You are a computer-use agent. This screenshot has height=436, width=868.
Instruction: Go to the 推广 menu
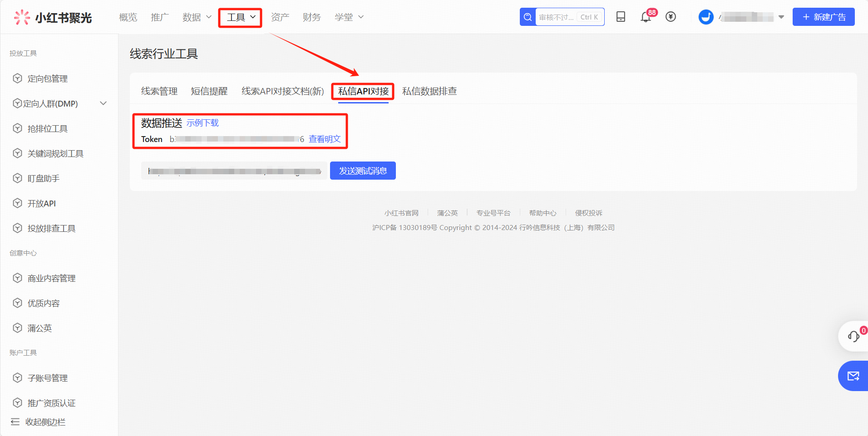(x=160, y=17)
